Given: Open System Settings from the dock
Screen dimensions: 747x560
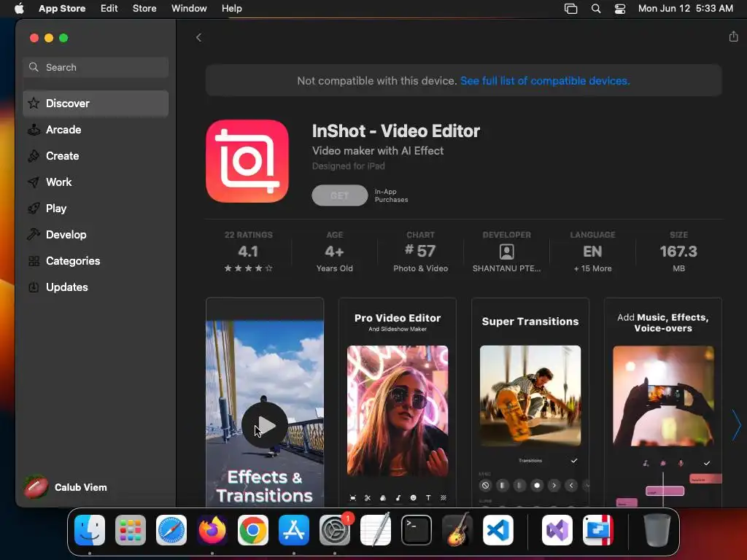Looking at the screenshot, I should (335, 530).
